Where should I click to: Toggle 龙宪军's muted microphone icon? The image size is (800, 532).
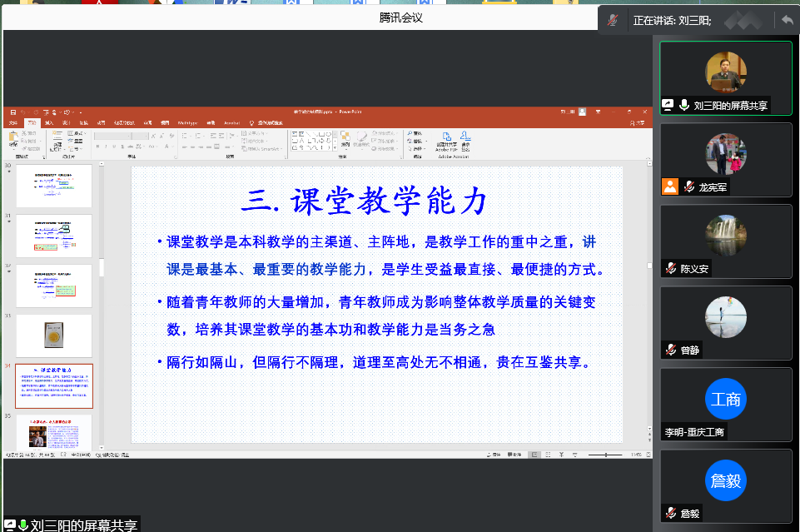pyautogui.click(x=688, y=186)
